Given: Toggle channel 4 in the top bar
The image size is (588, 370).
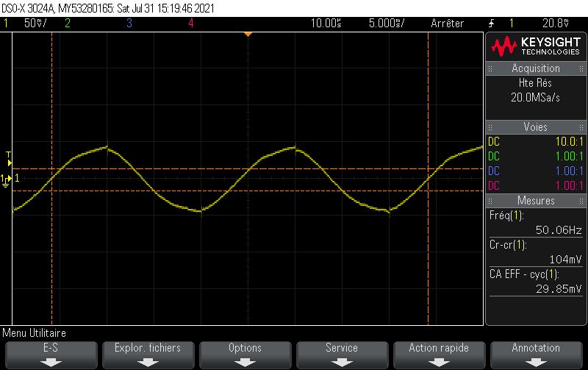Looking at the screenshot, I should coord(190,24).
